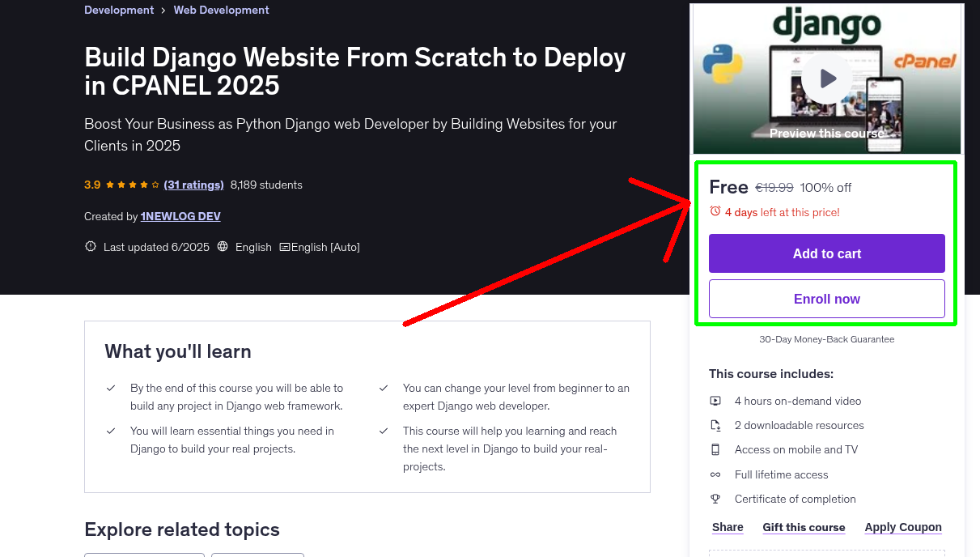This screenshot has height=557, width=980.
Task: Click the alarm clock icon by days left
Action: (715, 211)
